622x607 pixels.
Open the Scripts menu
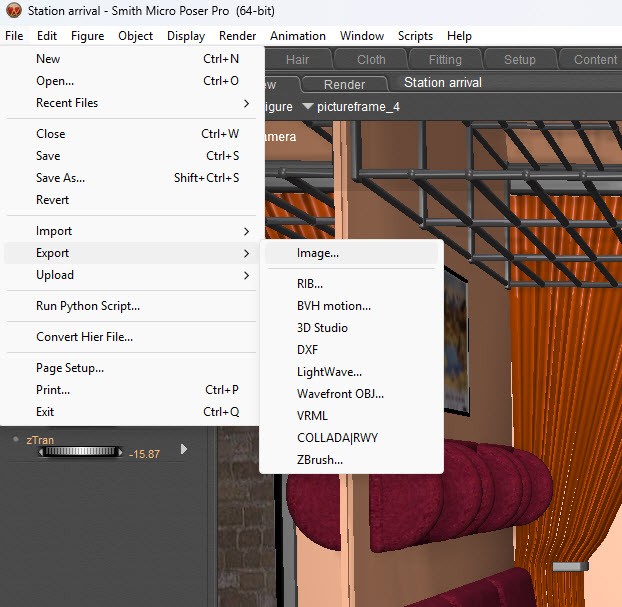coord(415,36)
